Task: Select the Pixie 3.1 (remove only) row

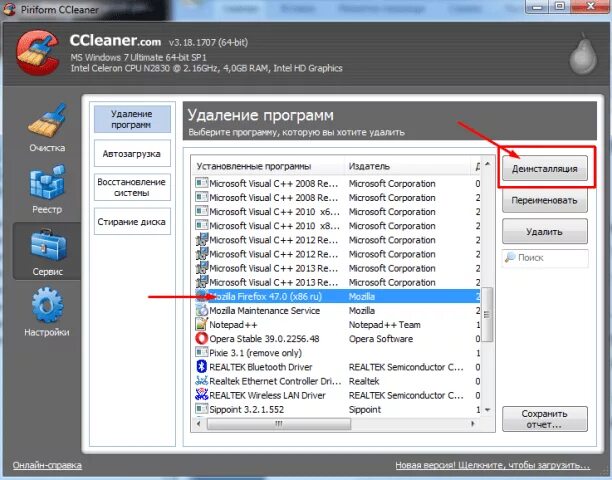Action: (x=337, y=352)
